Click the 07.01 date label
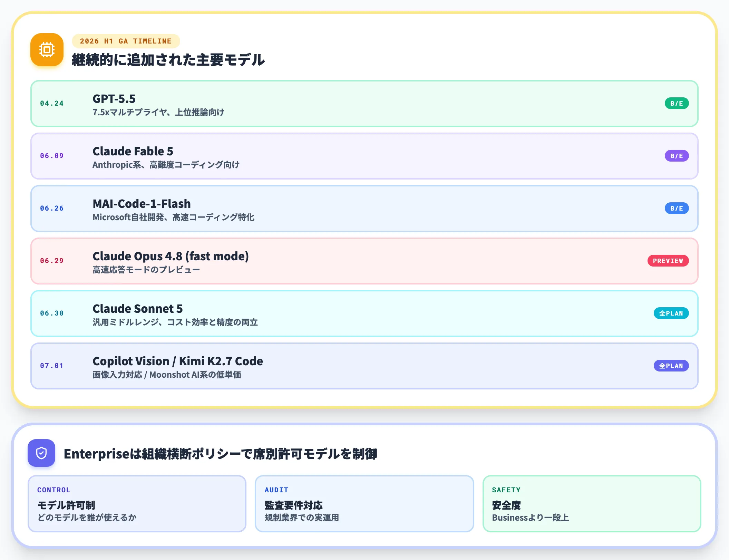Screen dimensions: 729x560 [x=52, y=366]
